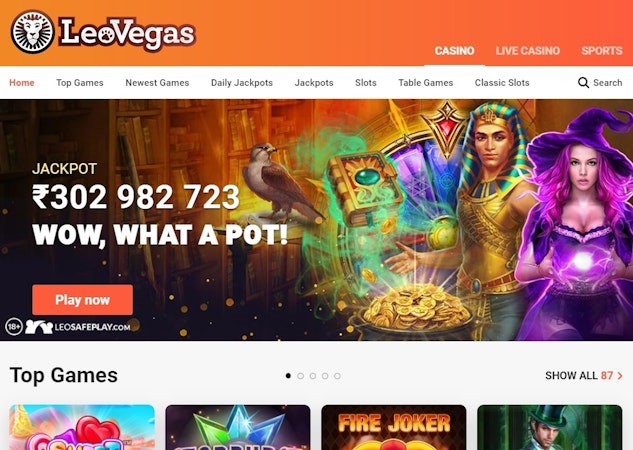Switch to the Live Casino tab
Screen dimensions: 633x450
[528, 51]
